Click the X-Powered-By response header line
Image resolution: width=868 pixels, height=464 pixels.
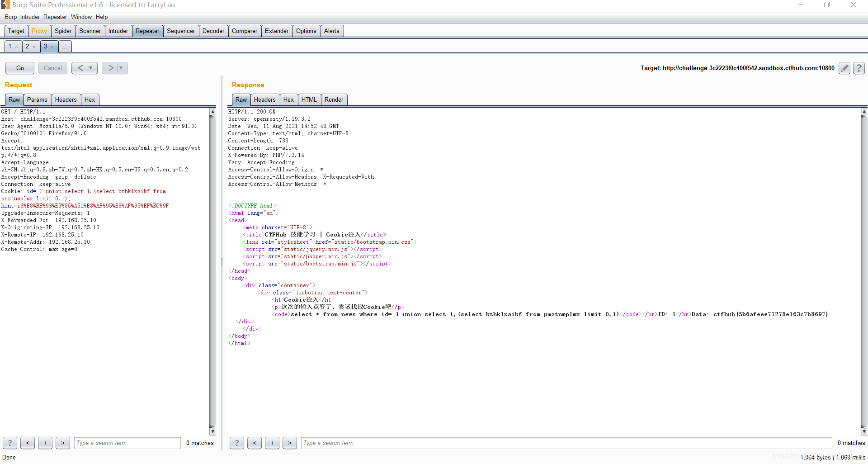(x=266, y=155)
